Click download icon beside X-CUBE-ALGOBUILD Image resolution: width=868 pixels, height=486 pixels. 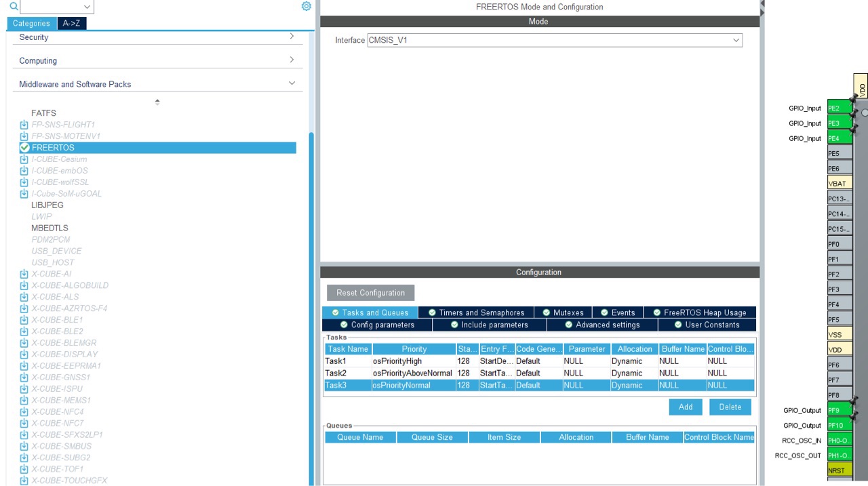(x=24, y=285)
